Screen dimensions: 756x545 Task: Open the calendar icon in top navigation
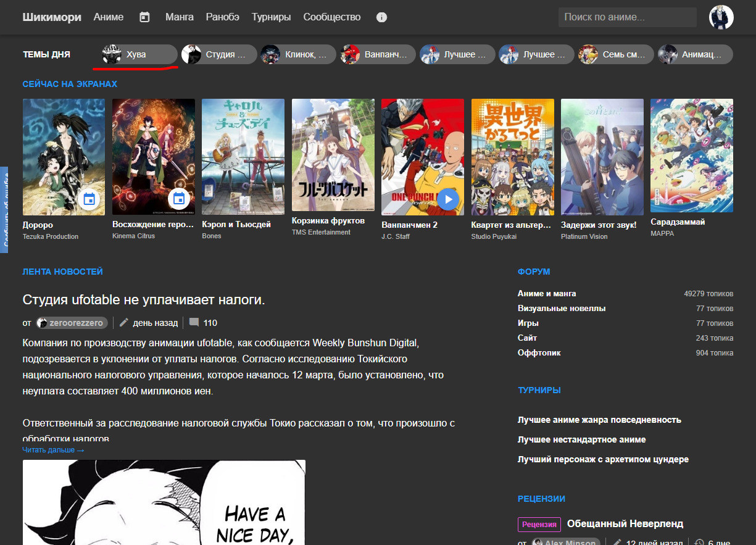pos(144,17)
